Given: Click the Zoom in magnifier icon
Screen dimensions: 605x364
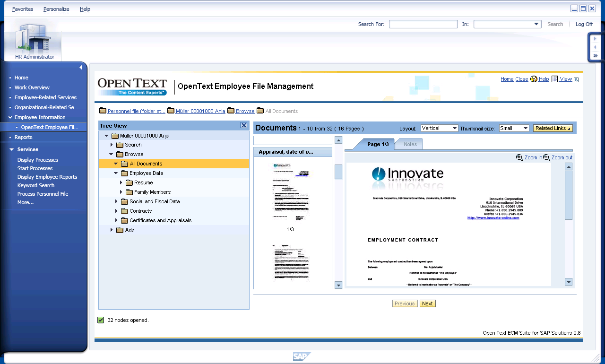Looking at the screenshot, I should (x=519, y=157).
